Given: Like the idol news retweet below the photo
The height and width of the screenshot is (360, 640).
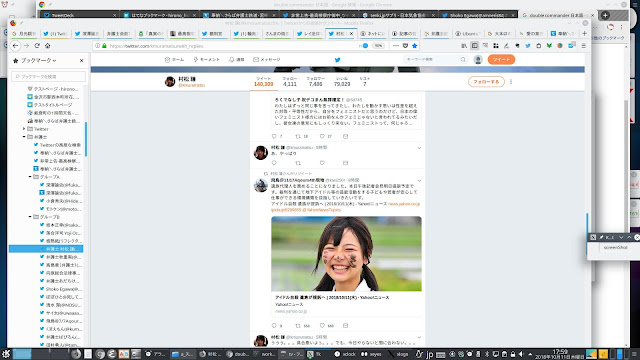Looking at the screenshot, I should 322,325.
